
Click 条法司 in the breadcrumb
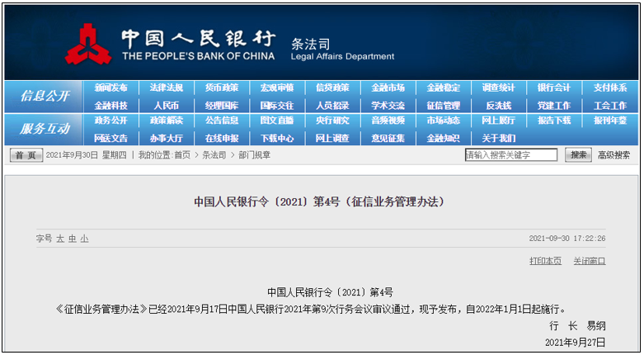point(214,155)
